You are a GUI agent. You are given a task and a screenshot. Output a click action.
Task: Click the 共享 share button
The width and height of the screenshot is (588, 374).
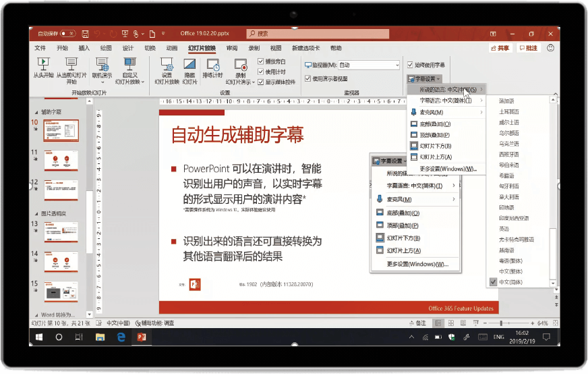tap(500, 48)
